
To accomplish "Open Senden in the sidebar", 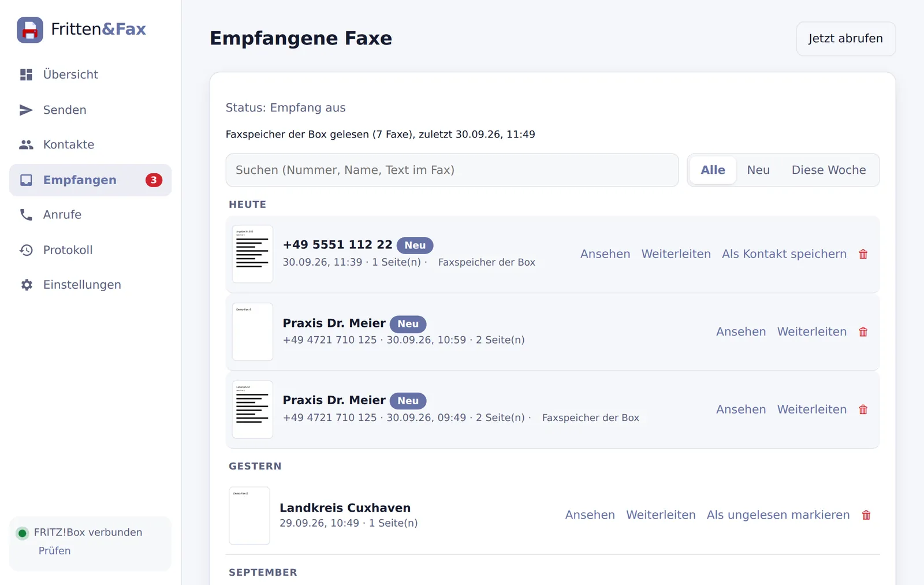I will (90, 110).
